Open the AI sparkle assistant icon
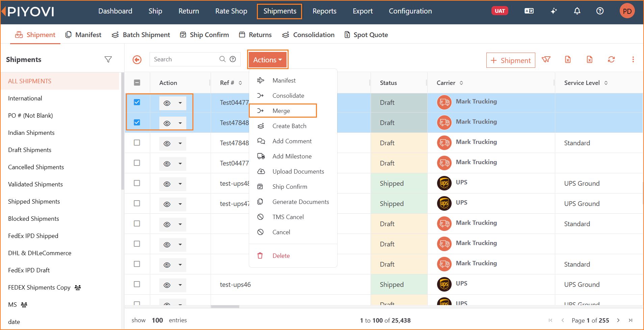 point(554,11)
